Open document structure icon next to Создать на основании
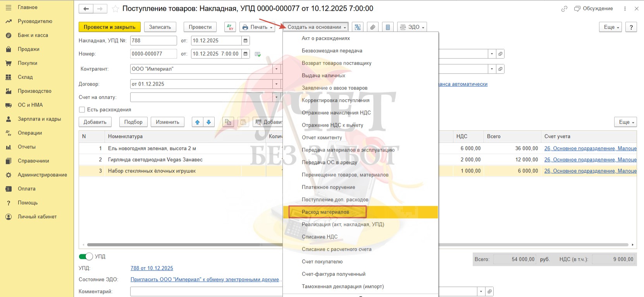Image resolution: width=644 pixels, height=297 pixels. coord(358,27)
